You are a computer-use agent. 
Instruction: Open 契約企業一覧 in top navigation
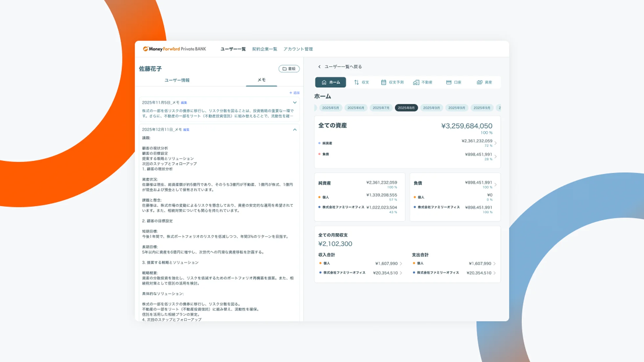[x=264, y=49]
